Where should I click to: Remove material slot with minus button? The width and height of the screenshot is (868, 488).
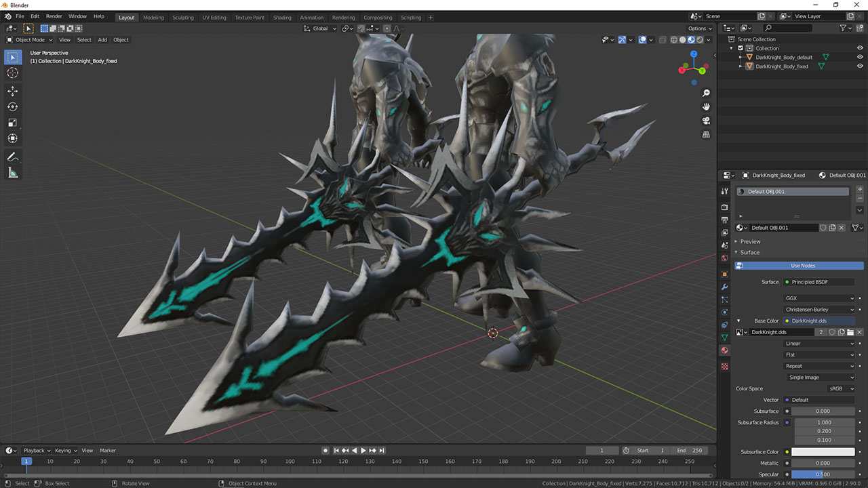pyautogui.click(x=860, y=199)
